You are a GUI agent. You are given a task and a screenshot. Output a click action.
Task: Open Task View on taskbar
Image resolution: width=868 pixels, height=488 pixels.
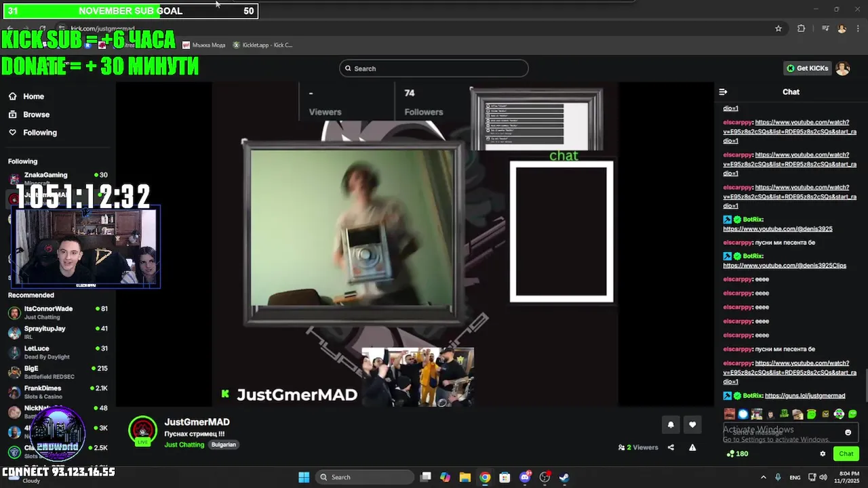point(425,477)
